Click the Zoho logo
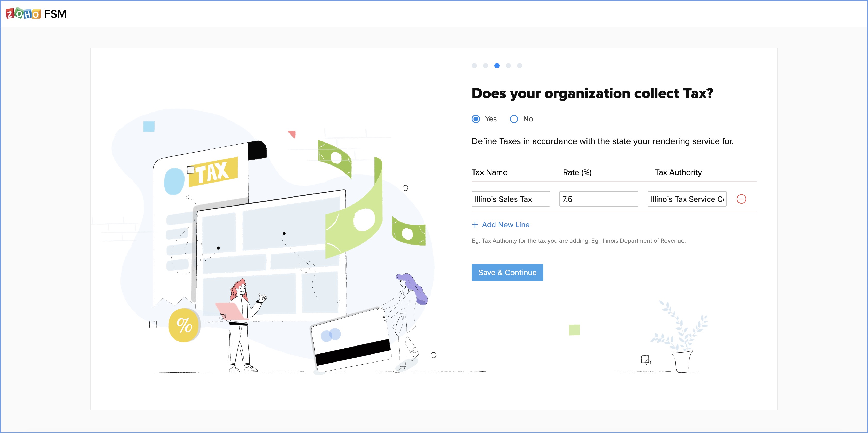 tap(23, 13)
